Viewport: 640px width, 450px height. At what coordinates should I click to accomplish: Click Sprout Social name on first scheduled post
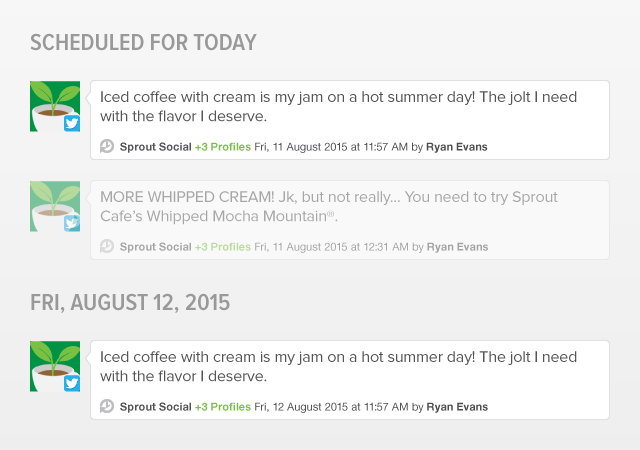[x=156, y=147]
